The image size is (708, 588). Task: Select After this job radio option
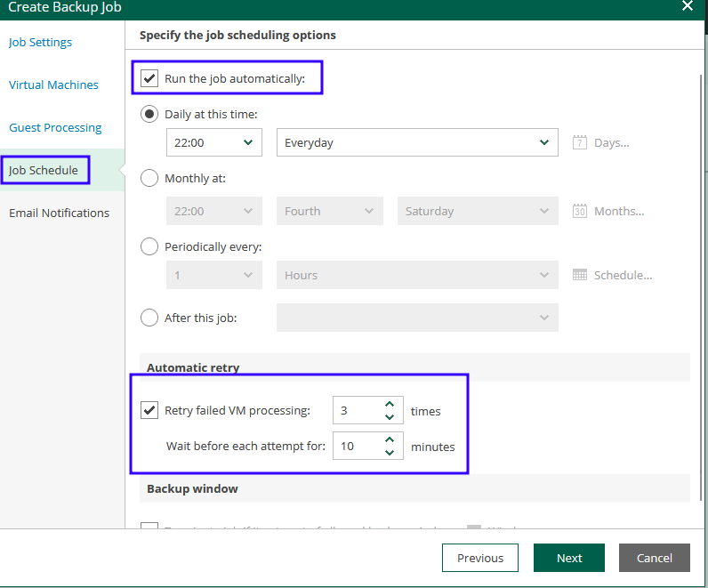coord(149,318)
